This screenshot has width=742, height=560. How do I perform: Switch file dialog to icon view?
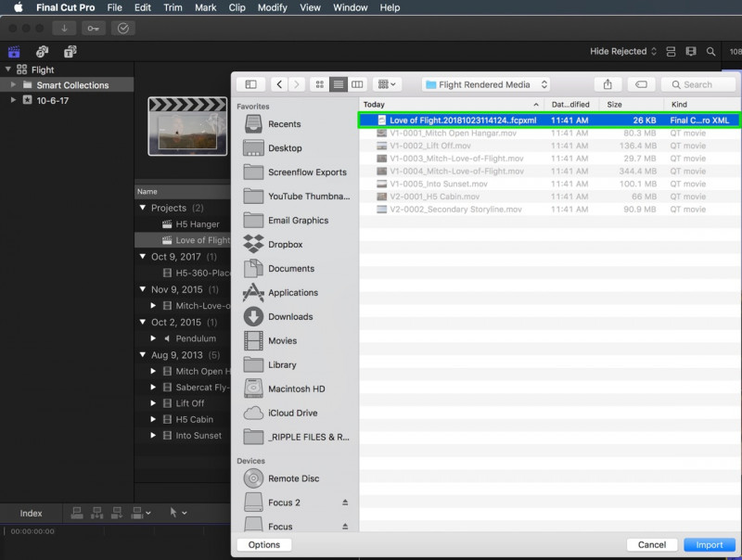click(x=320, y=84)
